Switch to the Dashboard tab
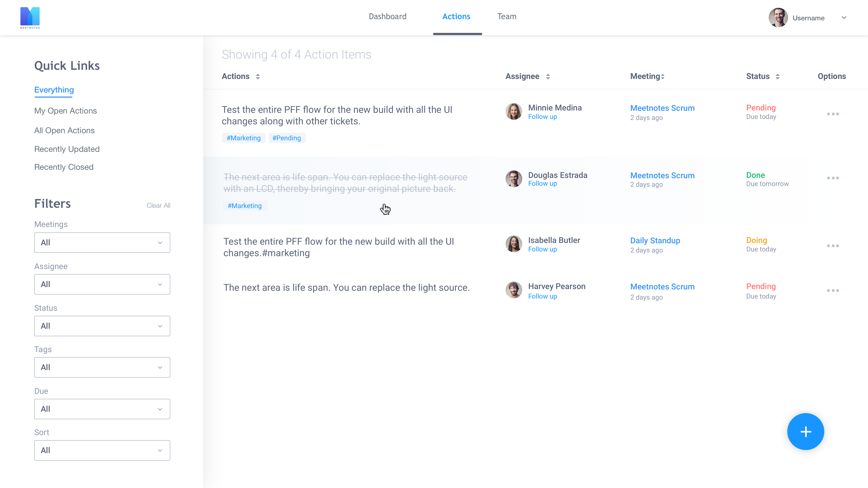 [x=388, y=16]
